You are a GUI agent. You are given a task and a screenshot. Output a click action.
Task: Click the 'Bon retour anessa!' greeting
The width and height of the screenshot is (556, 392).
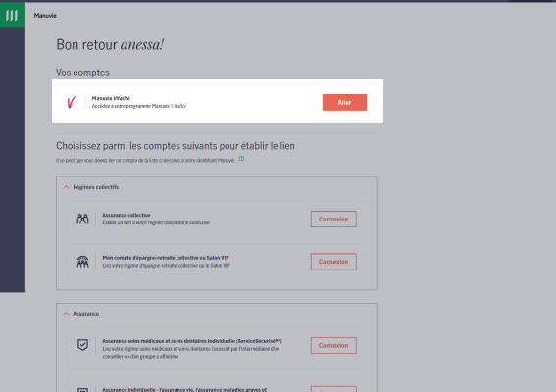point(110,45)
